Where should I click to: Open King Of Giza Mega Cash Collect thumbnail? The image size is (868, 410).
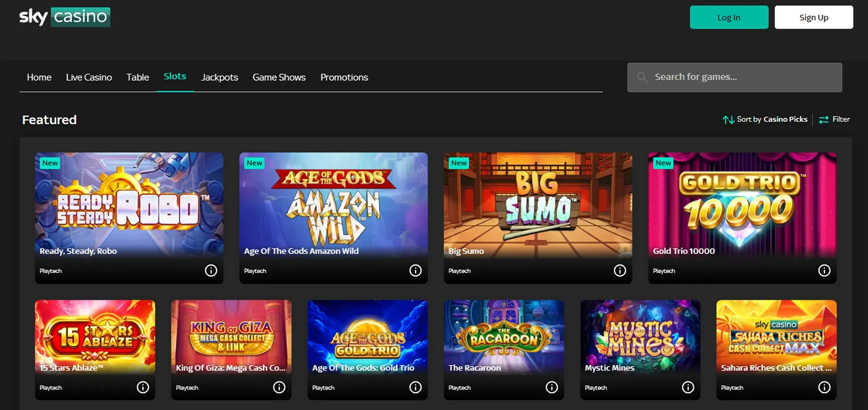(231, 337)
